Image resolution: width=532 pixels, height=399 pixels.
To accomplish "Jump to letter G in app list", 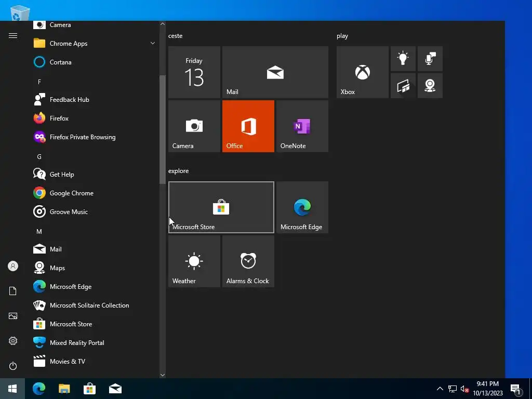I will pos(39,157).
